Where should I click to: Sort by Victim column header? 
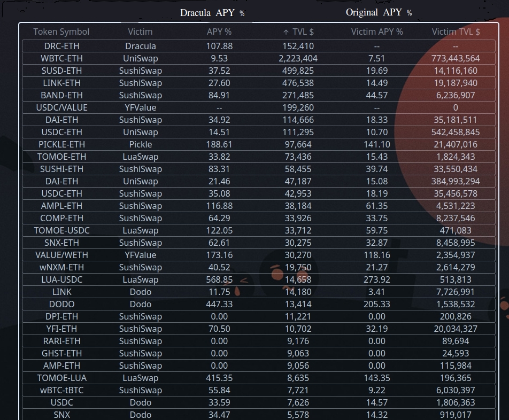pyautogui.click(x=140, y=32)
